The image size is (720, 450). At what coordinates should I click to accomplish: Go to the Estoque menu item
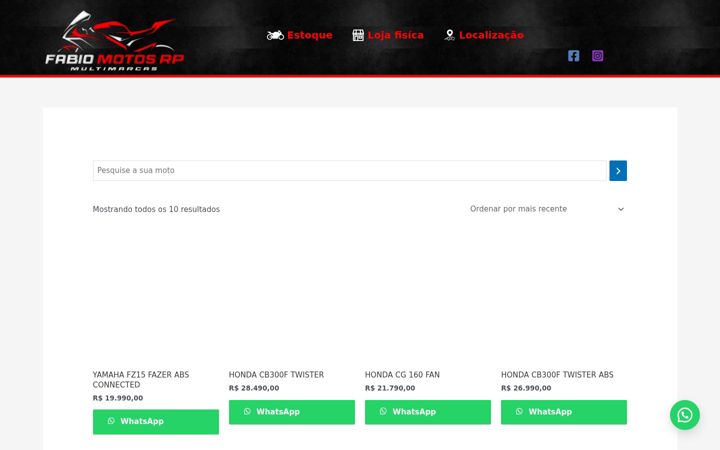point(309,35)
